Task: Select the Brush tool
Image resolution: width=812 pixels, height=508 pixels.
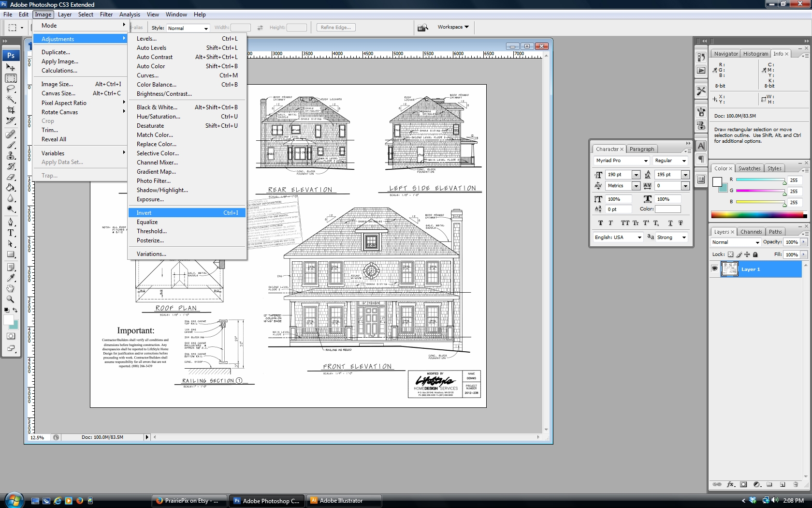Action: 11,145
